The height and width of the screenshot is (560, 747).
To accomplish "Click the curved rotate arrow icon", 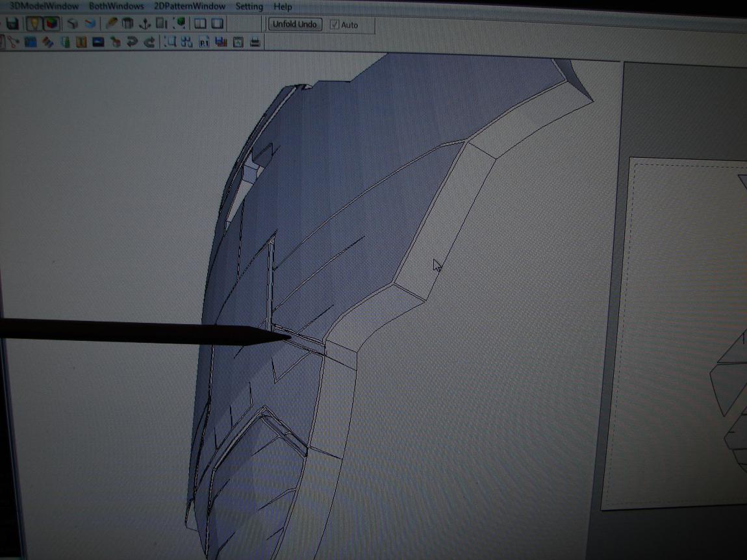I will tap(132, 43).
